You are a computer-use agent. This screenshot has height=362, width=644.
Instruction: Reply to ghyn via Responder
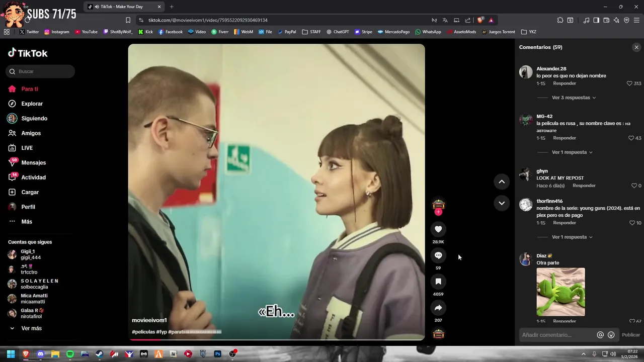584,186
